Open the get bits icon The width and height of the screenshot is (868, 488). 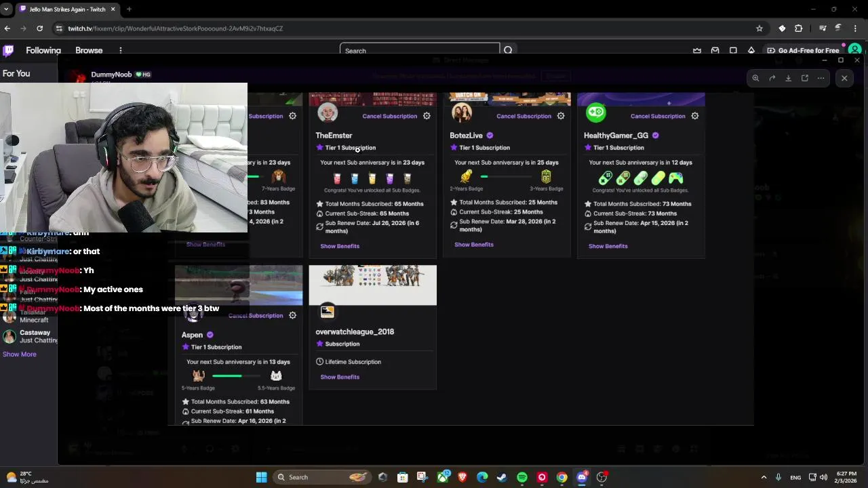pyautogui.click(x=751, y=50)
